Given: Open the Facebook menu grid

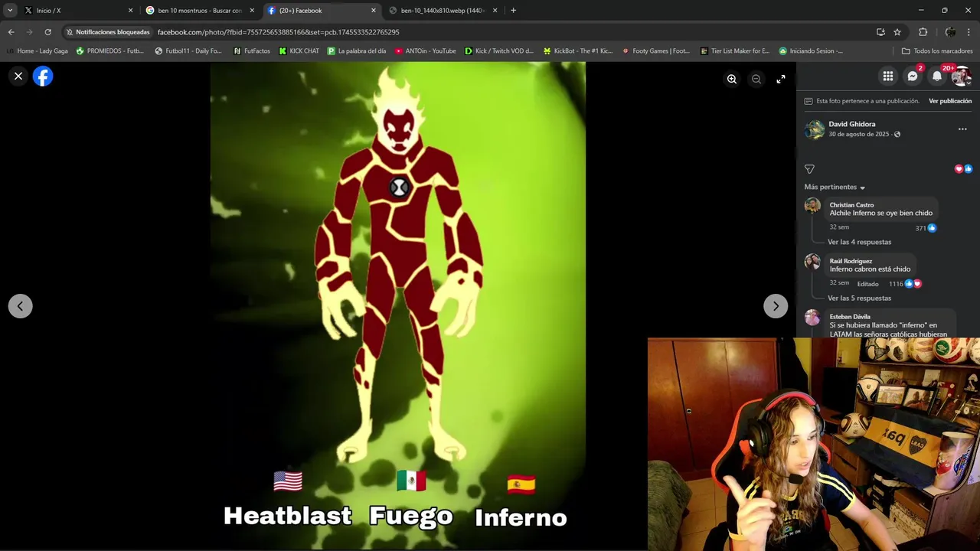Looking at the screenshot, I should point(888,76).
